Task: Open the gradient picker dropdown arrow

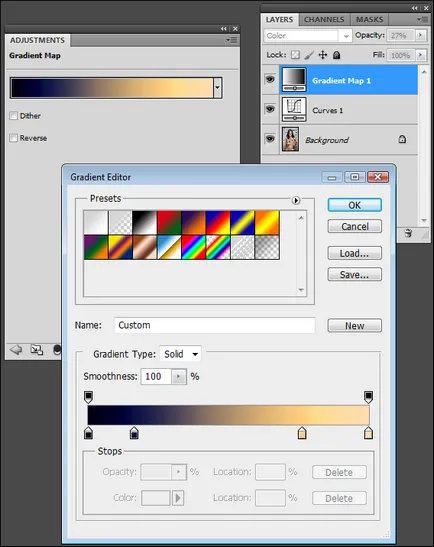Action: (x=217, y=88)
